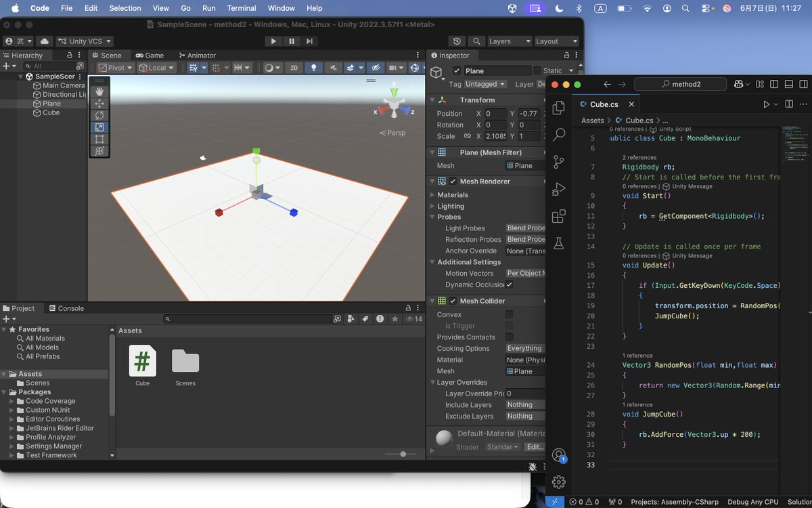Collapse the Packages tree in Project
812x508 pixels.
tap(3, 392)
